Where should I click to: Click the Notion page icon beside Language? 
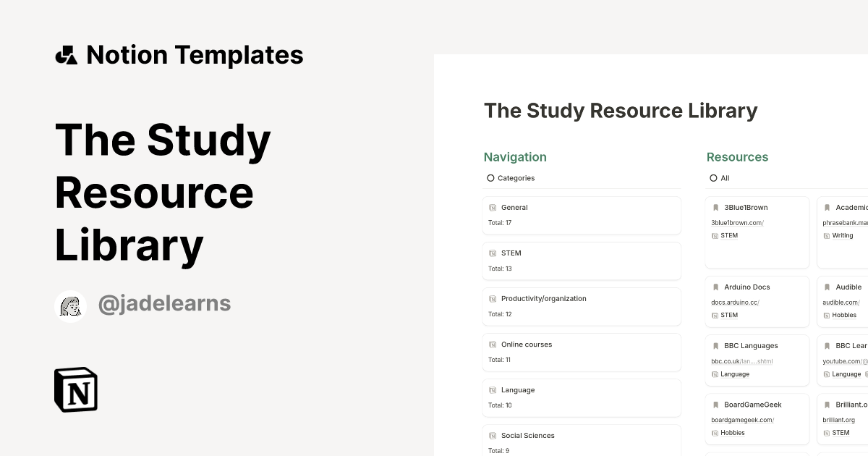[493, 389]
